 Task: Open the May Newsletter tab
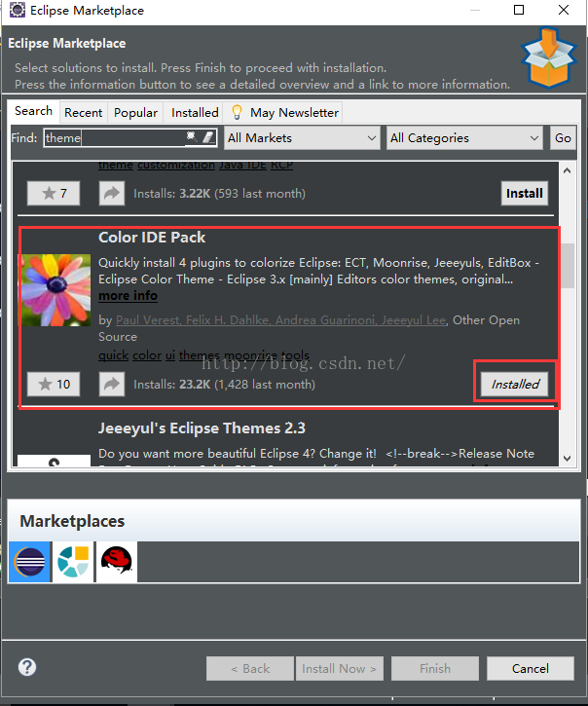[283, 113]
